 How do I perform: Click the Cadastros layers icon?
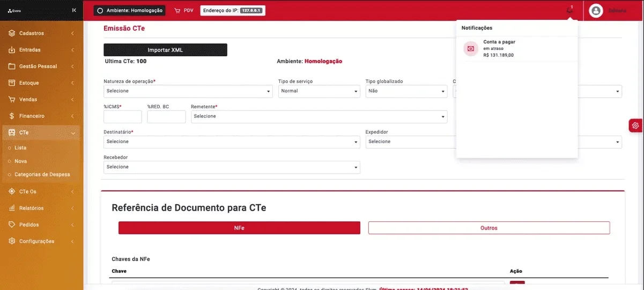pyautogui.click(x=12, y=33)
